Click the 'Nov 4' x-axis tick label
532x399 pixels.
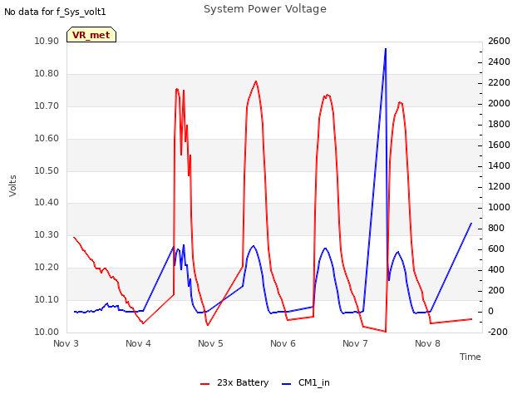point(138,343)
